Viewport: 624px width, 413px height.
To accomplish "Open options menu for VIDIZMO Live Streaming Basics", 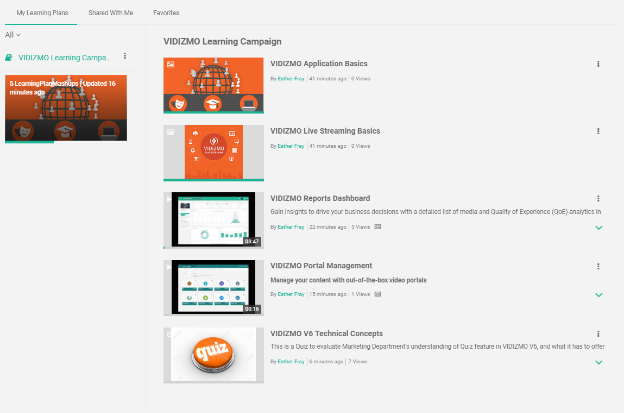I will [x=598, y=131].
